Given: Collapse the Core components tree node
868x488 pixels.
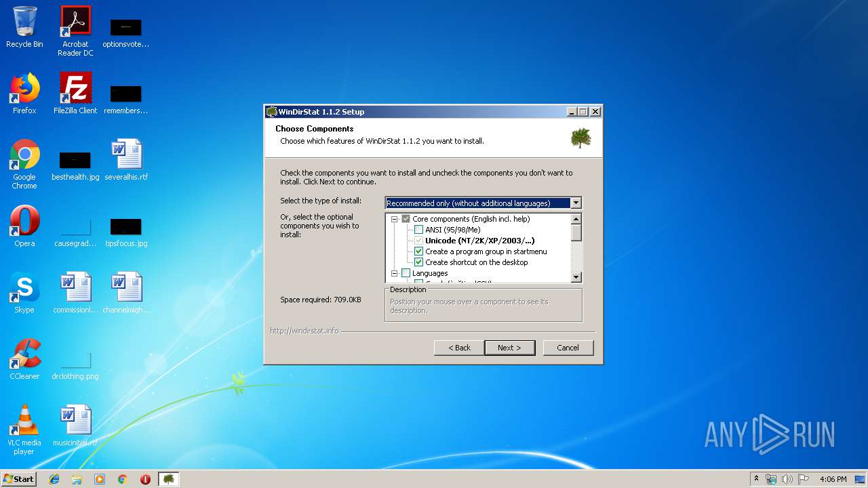Looking at the screenshot, I should click(394, 219).
